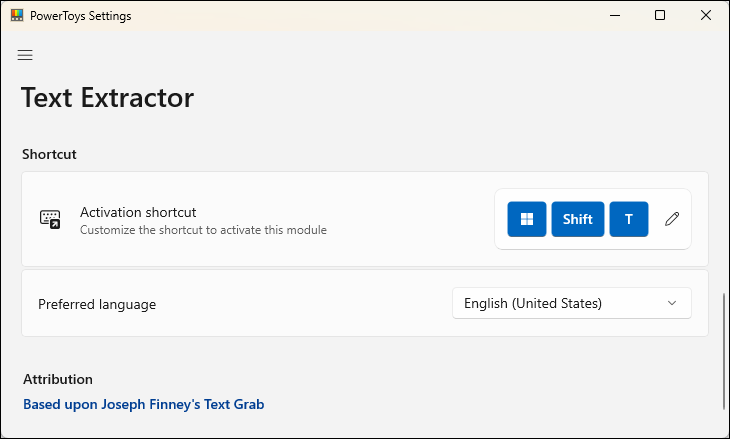Image resolution: width=730 pixels, height=439 pixels.
Task: Click the 'Attribution' section heading
Action: point(58,379)
